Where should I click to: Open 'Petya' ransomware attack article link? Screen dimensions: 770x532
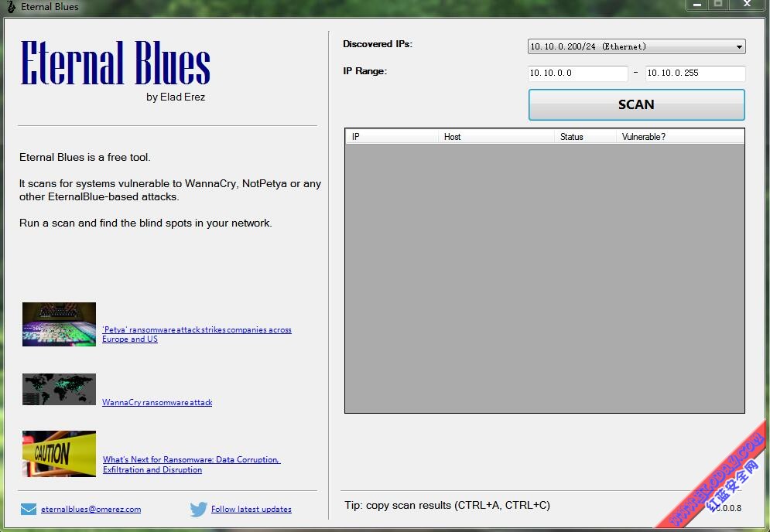pos(197,334)
